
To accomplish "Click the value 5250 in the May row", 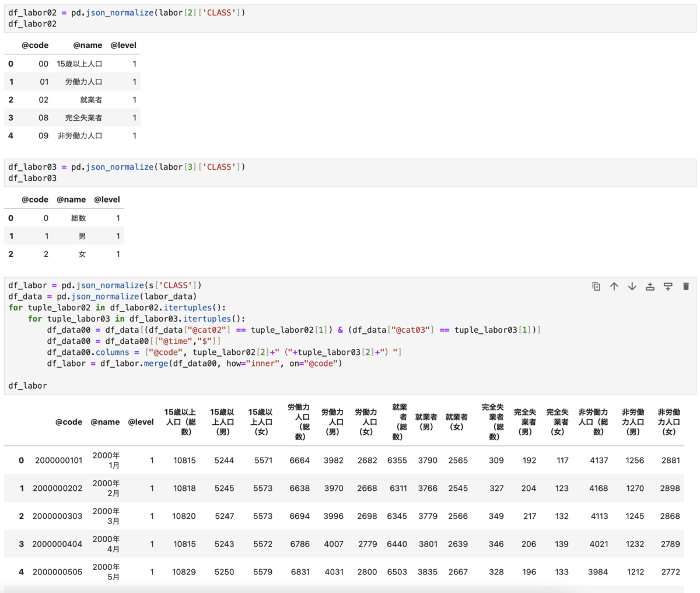I will tap(224, 572).
